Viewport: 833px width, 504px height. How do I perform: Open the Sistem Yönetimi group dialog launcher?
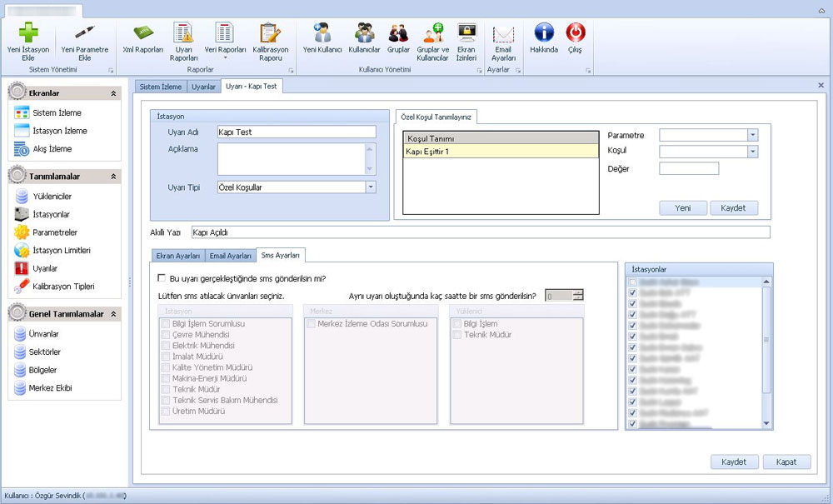coord(111,70)
